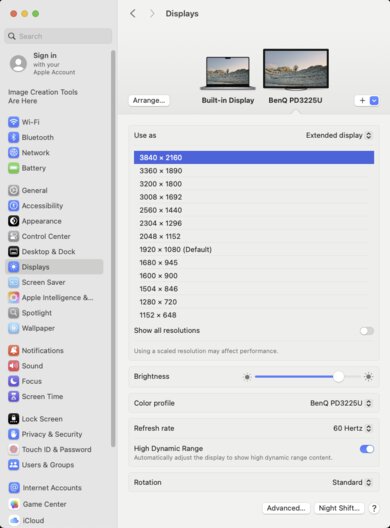Open the Spotlight magnifier icon in sidebar
The height and width of the screenshot is (528, 390).
point(13,313)
